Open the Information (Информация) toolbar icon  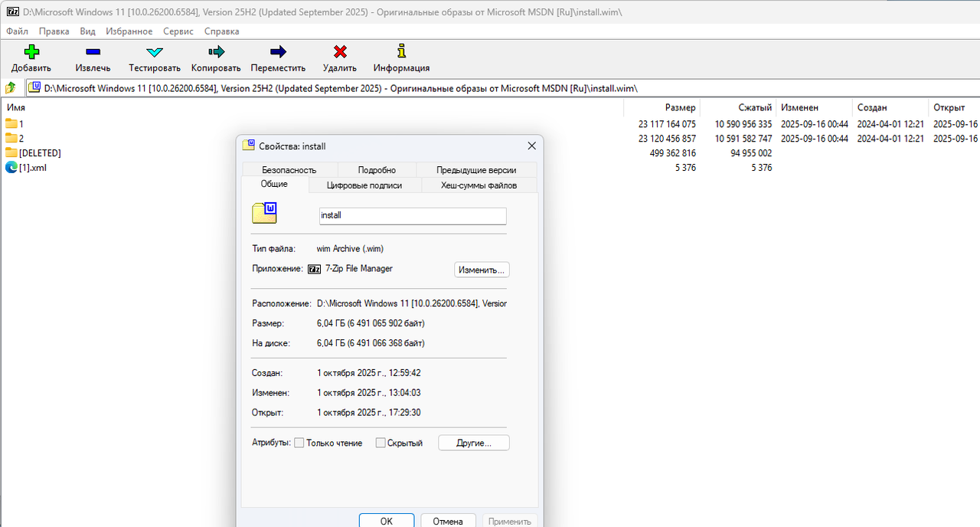point(401,51)
